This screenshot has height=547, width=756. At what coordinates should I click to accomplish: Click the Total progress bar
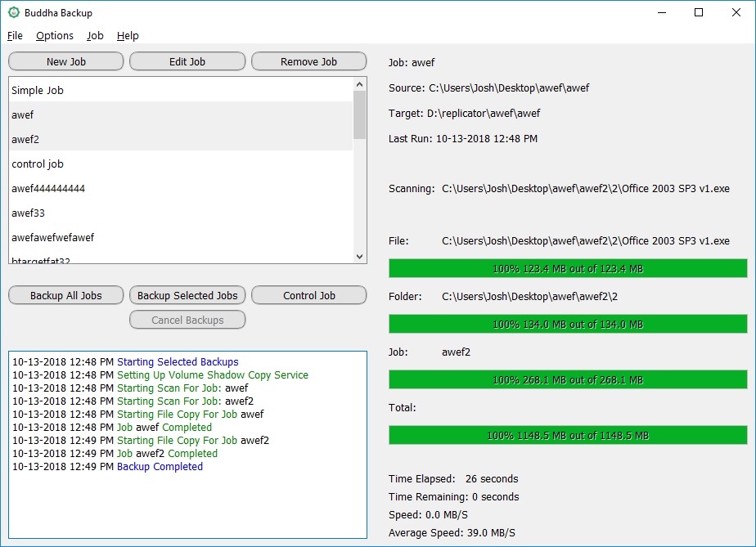pyautogui.click(x=569, y=435)
